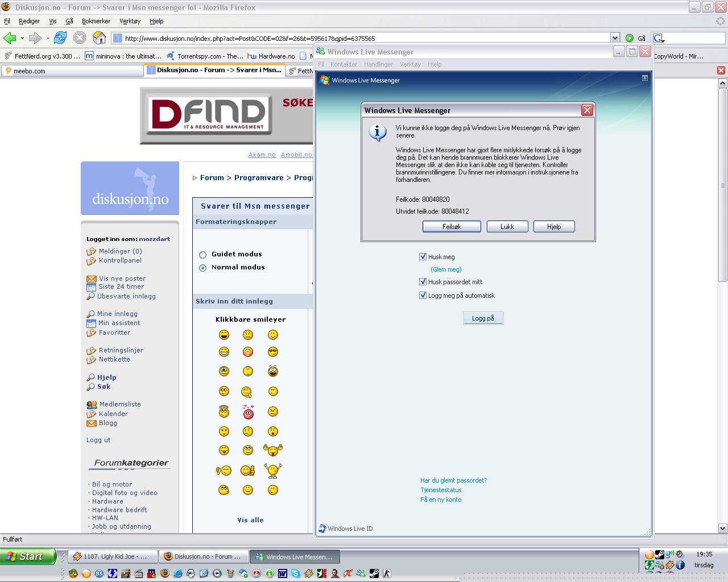The image size is (728, 582).
Task: Open 'mininova' bookmark toolbar item
Action: pyautogui.click(x=123, y=56)
